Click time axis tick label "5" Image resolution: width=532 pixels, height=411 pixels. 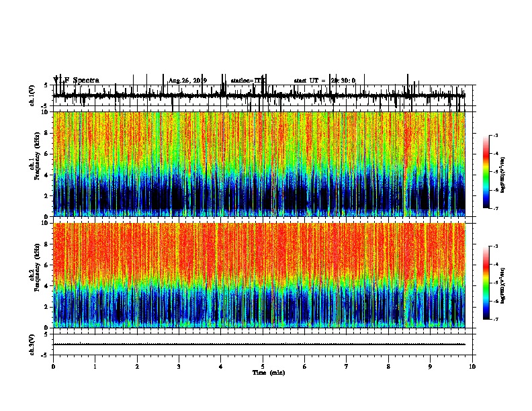click(263, 367)
